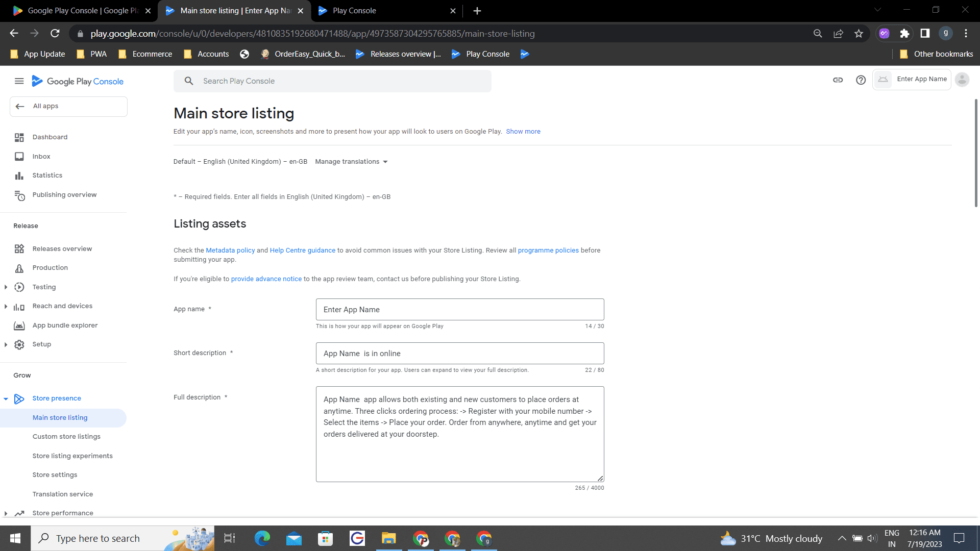Viewport: 980px width, 551px height.
Task: Click the Metadata policy link
Action: (x=230, y=251)
